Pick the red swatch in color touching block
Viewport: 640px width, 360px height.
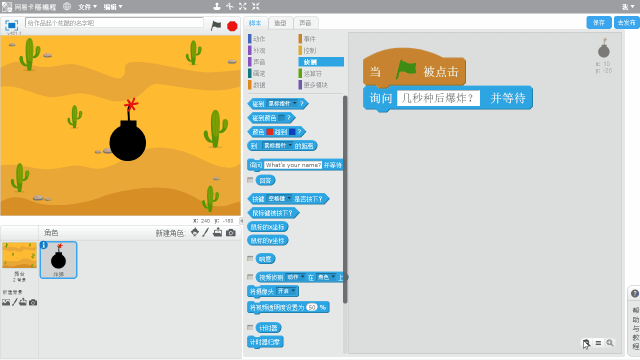[270, 132]
